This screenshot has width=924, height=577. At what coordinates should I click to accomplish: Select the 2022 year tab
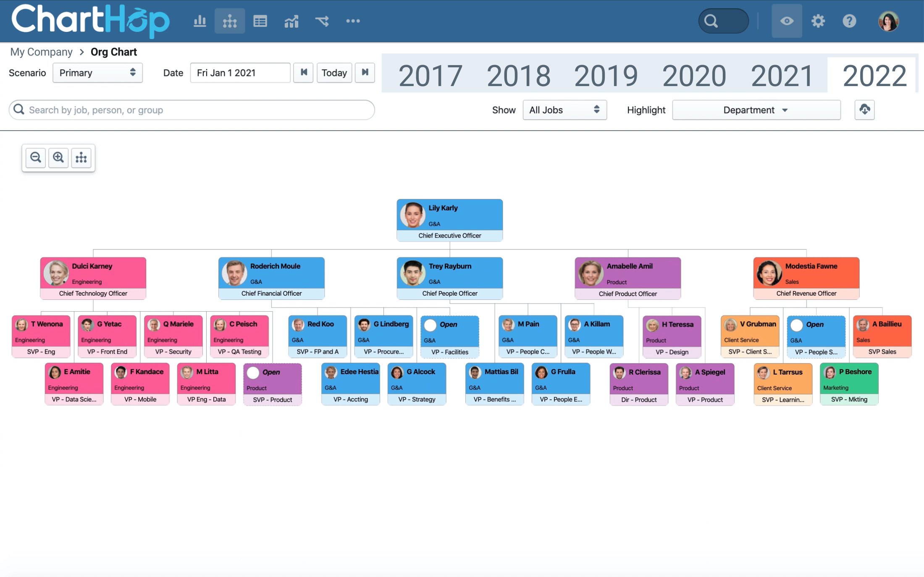pyautogui.click(x=874, y=76)
